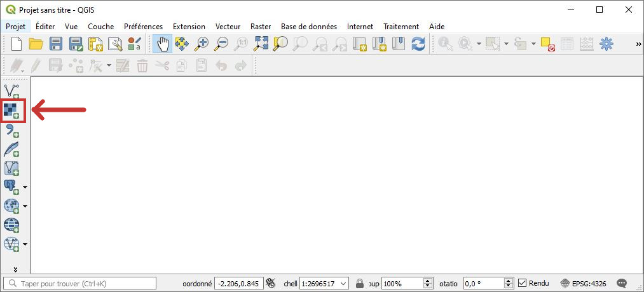
Task: Toggle the Rendu checkbox
Action: coord(523,283)
